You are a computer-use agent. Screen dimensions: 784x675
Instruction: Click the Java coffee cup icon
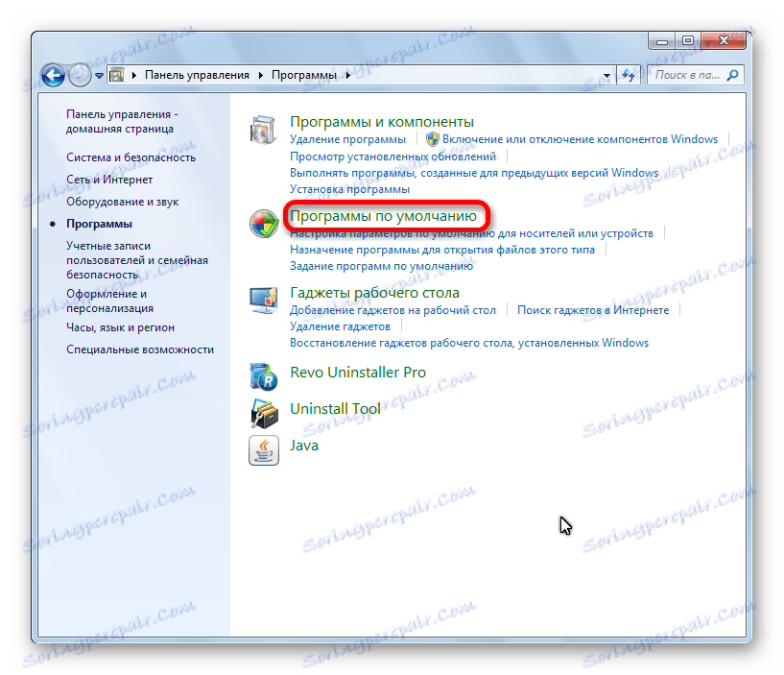pyautogui.click(x=264, y=449)
